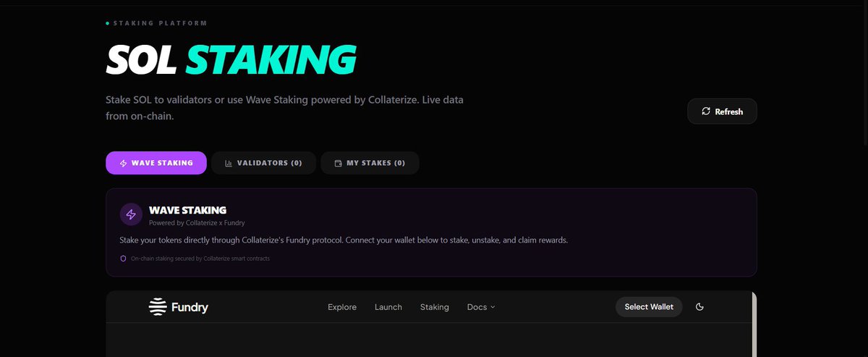Click the purple lightning badge beside Wave Staking heading
This screenshot has width=868, height=357.
click(x=131, y=214)
